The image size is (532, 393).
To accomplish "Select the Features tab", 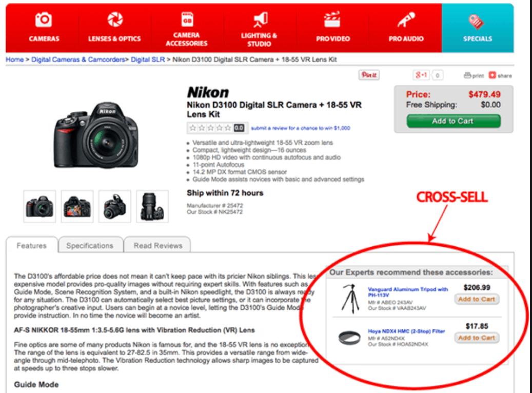I will coord(32,245).
